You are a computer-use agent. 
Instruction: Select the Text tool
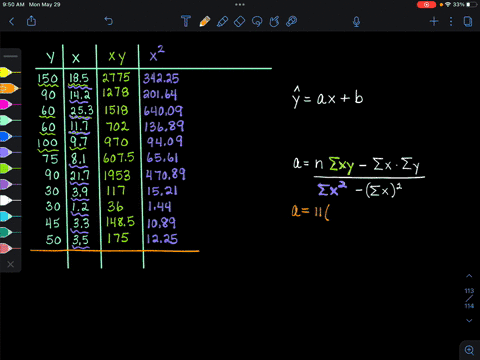186,21
